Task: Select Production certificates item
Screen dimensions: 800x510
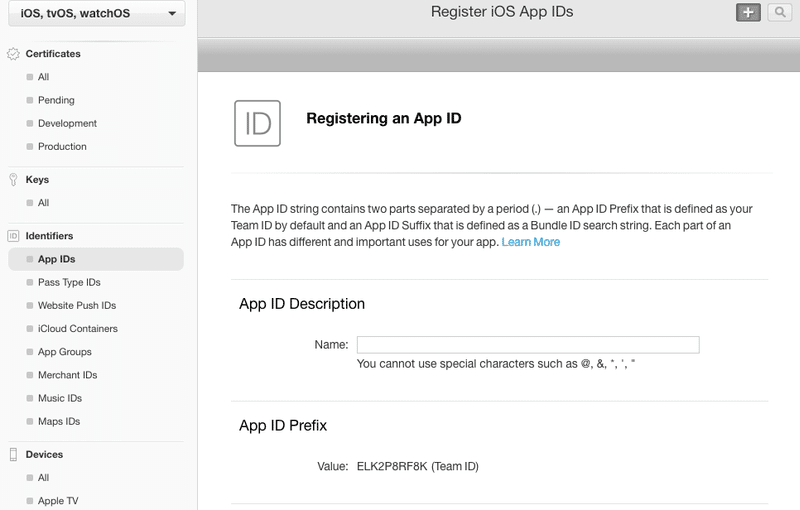Action: [x=62, y=147]
